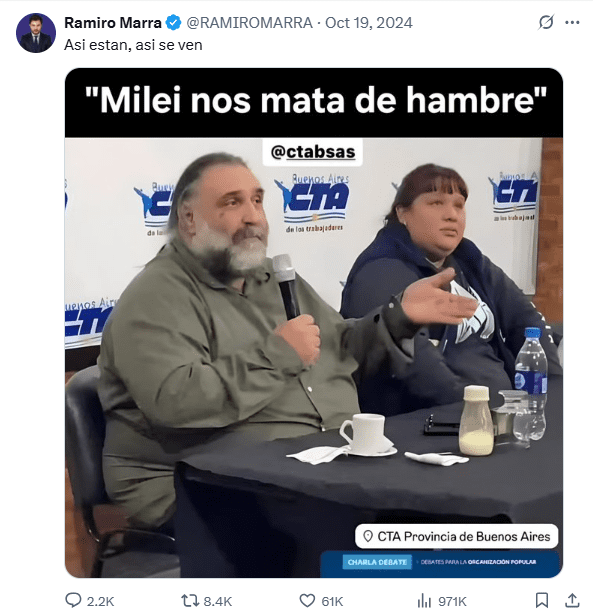Open the Oct 19, 2024 timestamp link
The width and height of the screenshot is (593, 616).
pos(369,23)
